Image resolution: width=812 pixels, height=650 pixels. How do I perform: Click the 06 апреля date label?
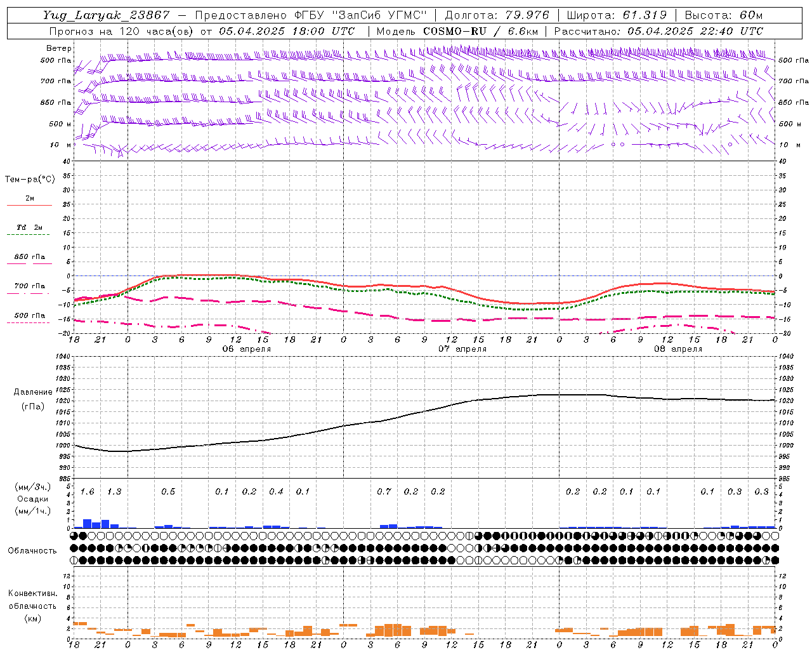[246, 349]
